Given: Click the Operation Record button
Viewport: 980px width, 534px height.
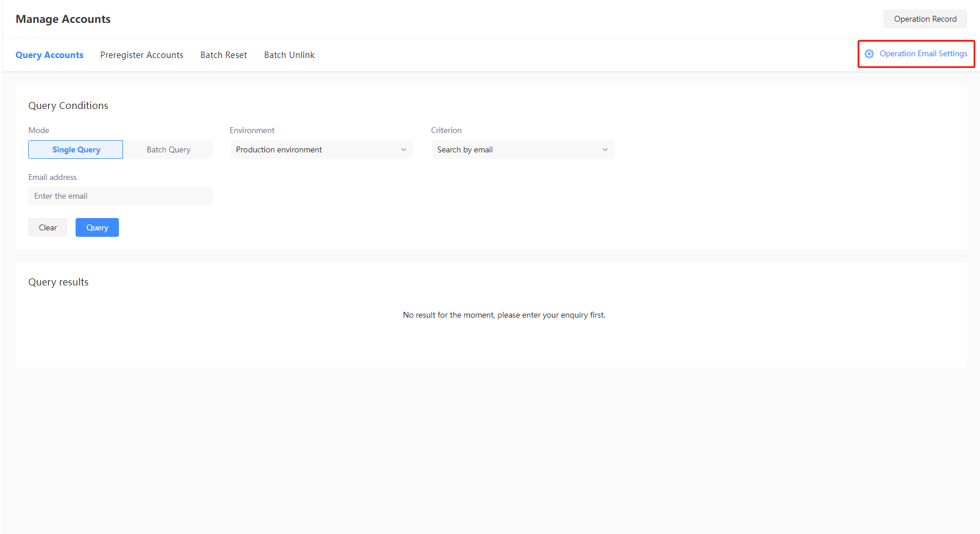Looking at the screenshot, I should [x=924, y=19].
